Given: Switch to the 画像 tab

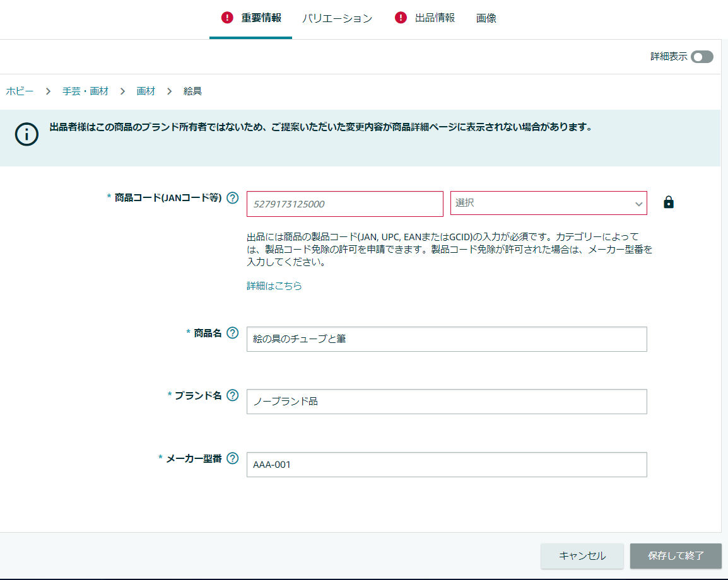Looking at the screenshot, I should [486, 18].
